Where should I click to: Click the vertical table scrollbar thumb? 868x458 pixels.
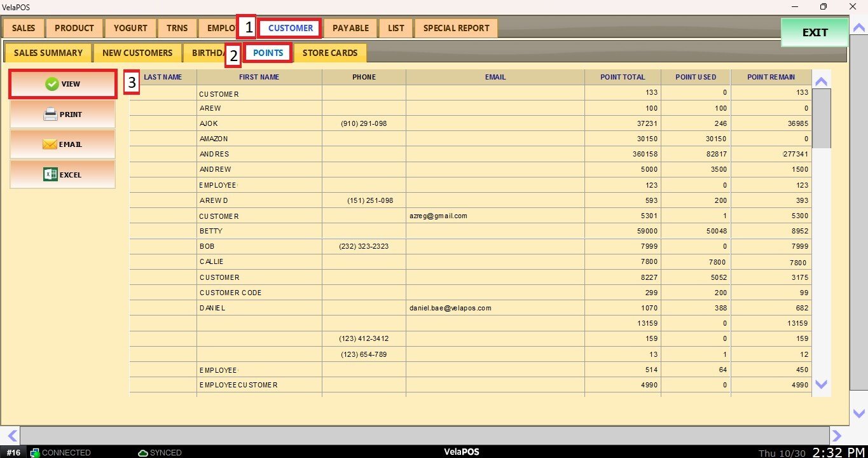(822, 118)
